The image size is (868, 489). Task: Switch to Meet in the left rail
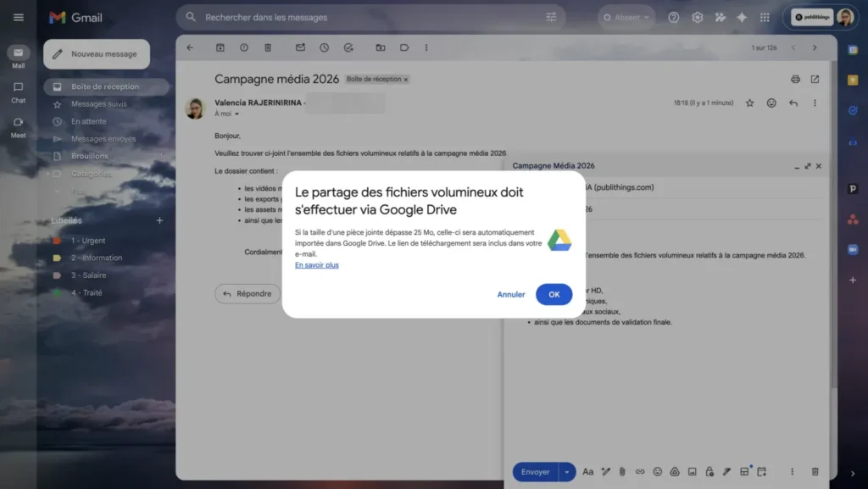point(19,127)
